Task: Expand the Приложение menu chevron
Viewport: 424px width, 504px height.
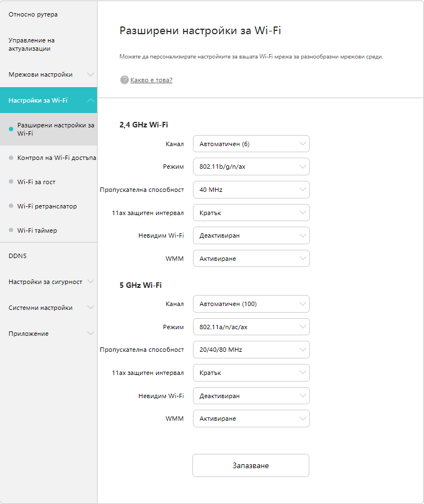Action: (90, 333)
